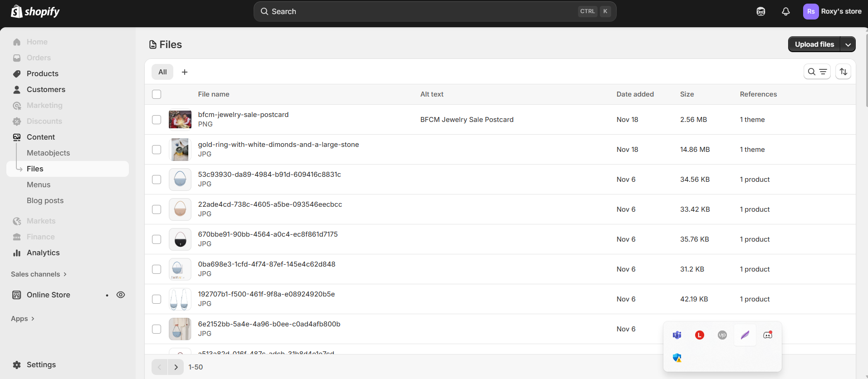Viewport: 868px width, 379px height.
Task: Select the gold-ring-with-white-dimonds file checkbox
Action: click(157, 150)
